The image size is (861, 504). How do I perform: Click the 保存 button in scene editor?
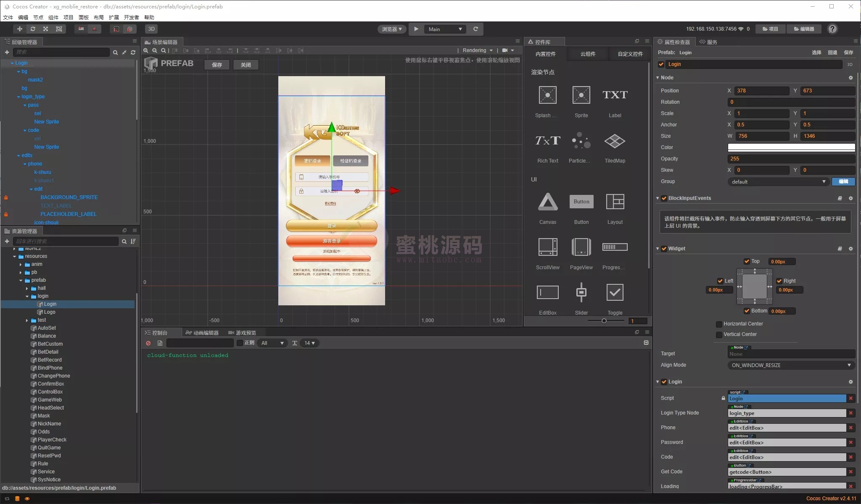217,65
